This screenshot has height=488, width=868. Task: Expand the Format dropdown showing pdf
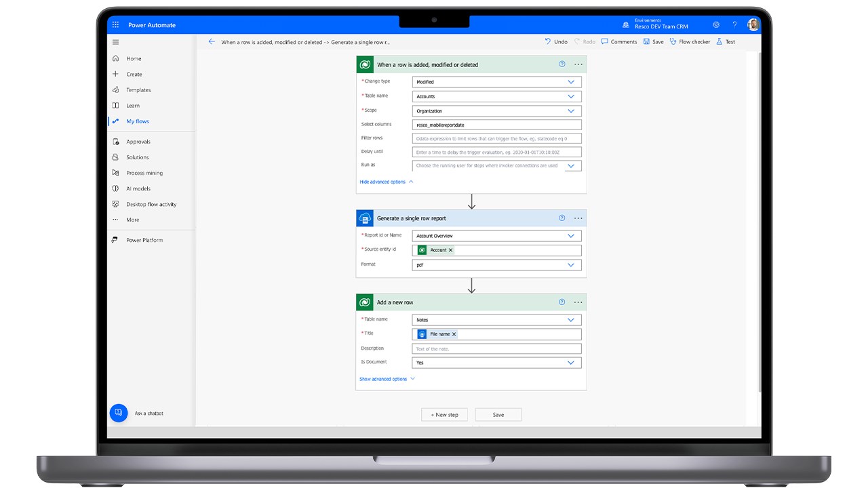(x=571, y=265)
